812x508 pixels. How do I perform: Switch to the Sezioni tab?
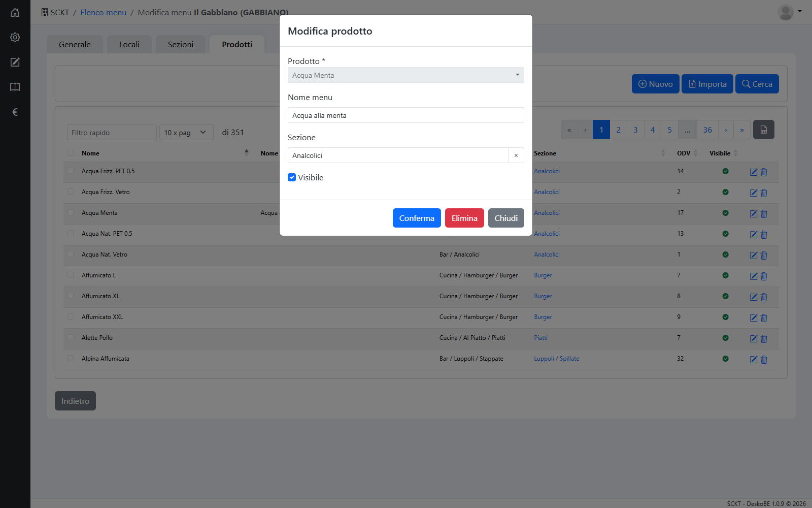coord(181,44)
